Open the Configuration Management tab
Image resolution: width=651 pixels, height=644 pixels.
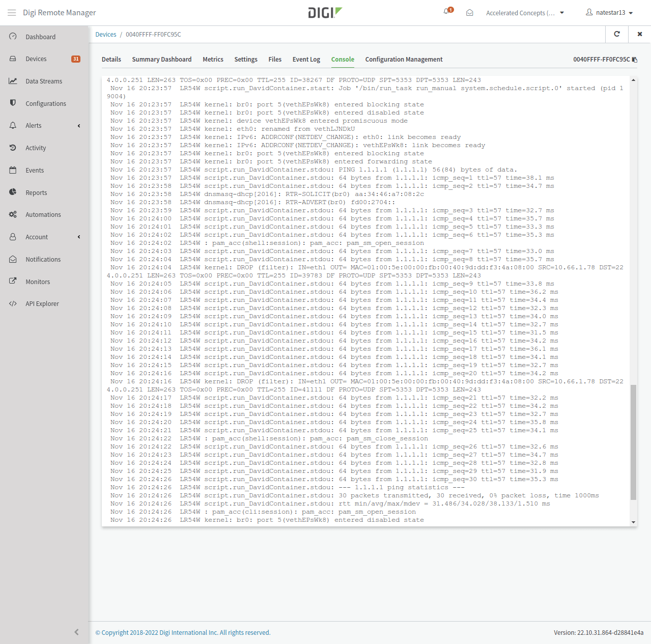coord(404,60)
